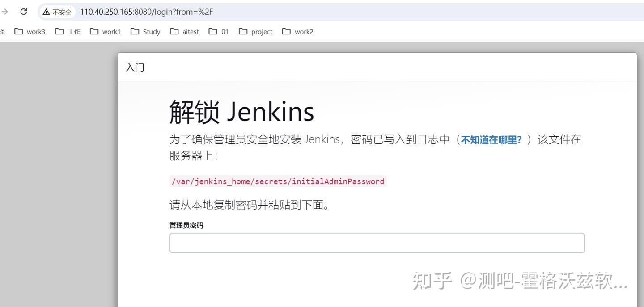Click the 管理员密码 label

[186, 225]
